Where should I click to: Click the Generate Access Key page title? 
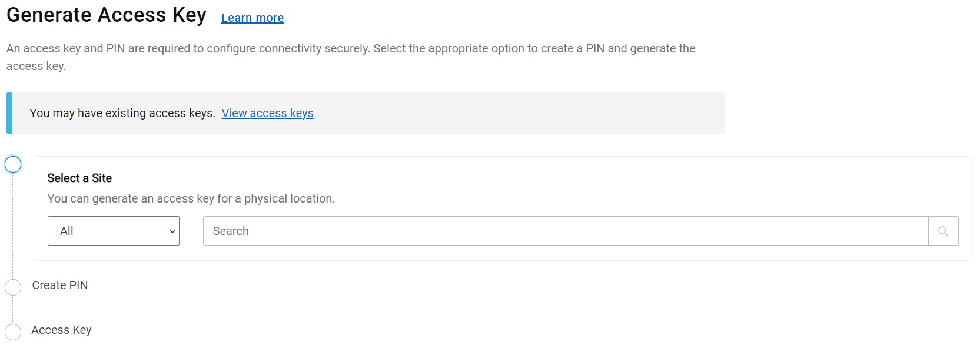106,15
